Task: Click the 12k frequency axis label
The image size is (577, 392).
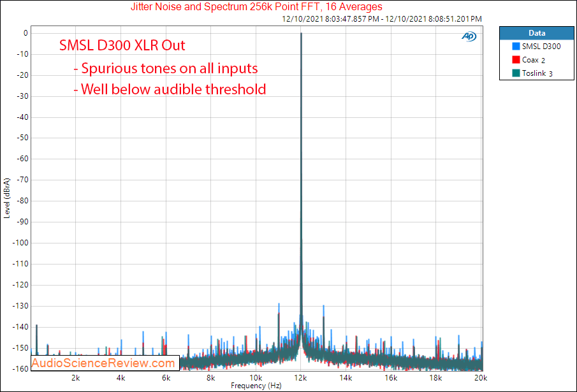Action: 301,378
